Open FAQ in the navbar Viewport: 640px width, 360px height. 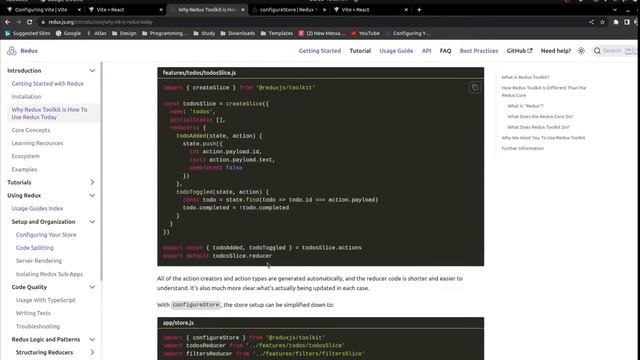(445, 51)
